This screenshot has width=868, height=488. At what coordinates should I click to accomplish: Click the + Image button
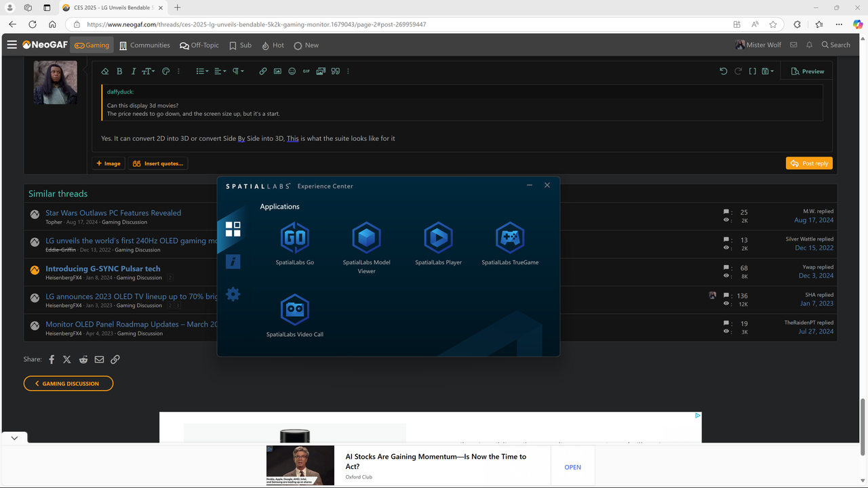point(108,163)
